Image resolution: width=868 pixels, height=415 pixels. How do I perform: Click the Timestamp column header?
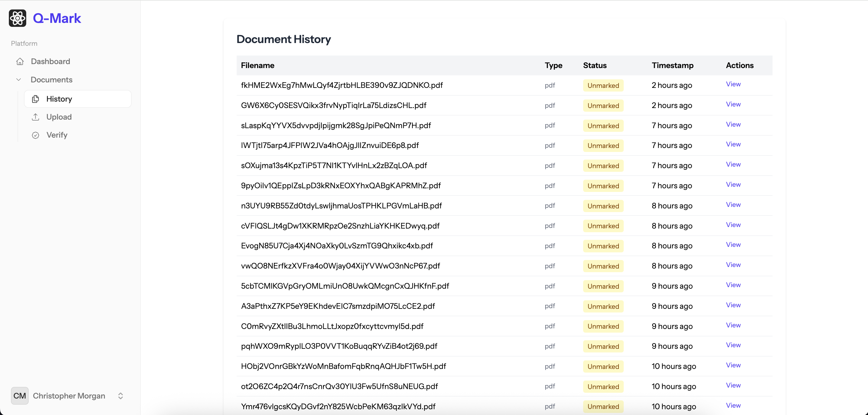pyautogui.click(x=672, y=65)
